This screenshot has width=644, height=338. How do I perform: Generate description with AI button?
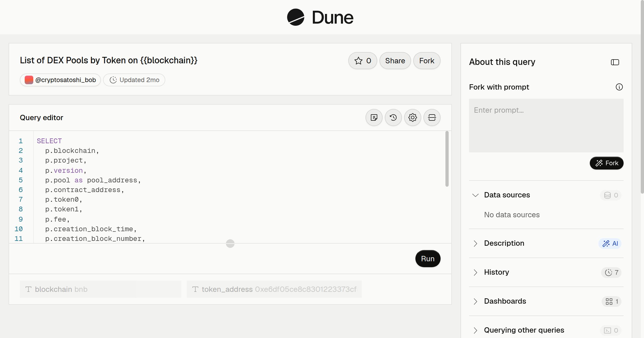pos(610,244)
